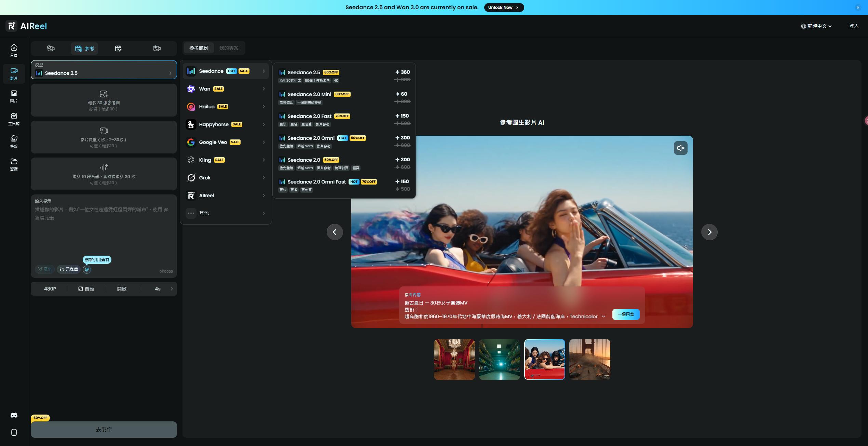Choose the Seedance 2.0 Mini model
Image resolution: width=868 pixels, height=446 pixels.
pos(344,98)
